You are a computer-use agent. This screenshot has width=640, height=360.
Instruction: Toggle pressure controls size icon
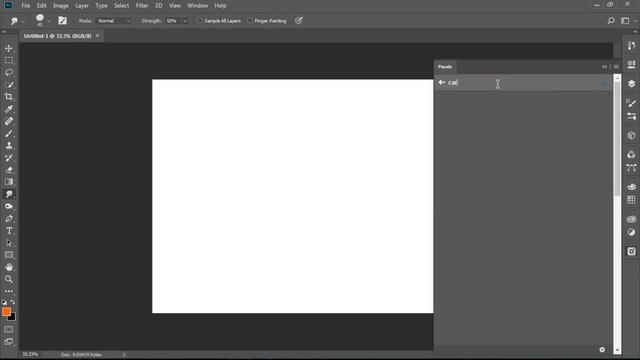click(x=299, y=20)
